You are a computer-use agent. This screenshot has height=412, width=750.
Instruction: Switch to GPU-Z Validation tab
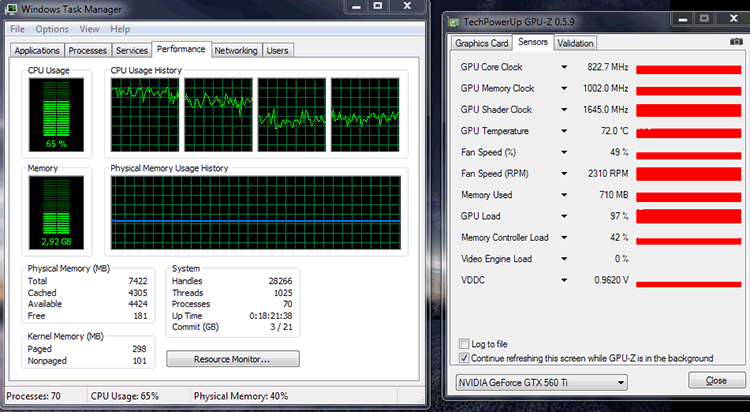575,43
